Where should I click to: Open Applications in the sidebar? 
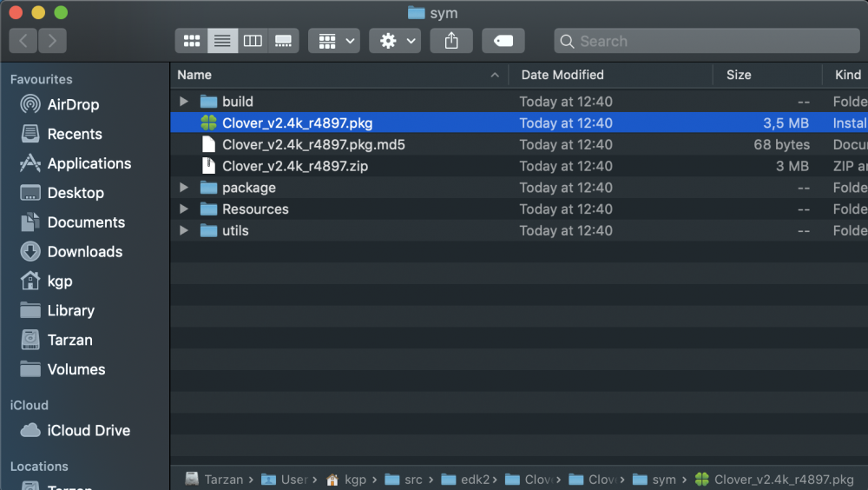pos(89,163)
